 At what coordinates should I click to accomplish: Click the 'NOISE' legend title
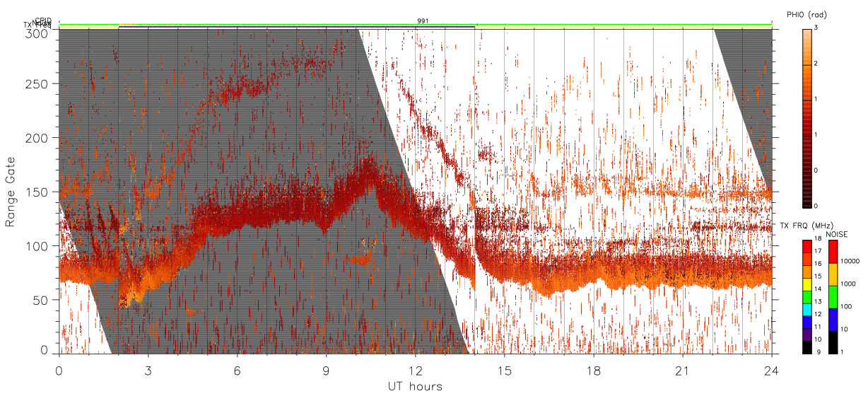837,234
